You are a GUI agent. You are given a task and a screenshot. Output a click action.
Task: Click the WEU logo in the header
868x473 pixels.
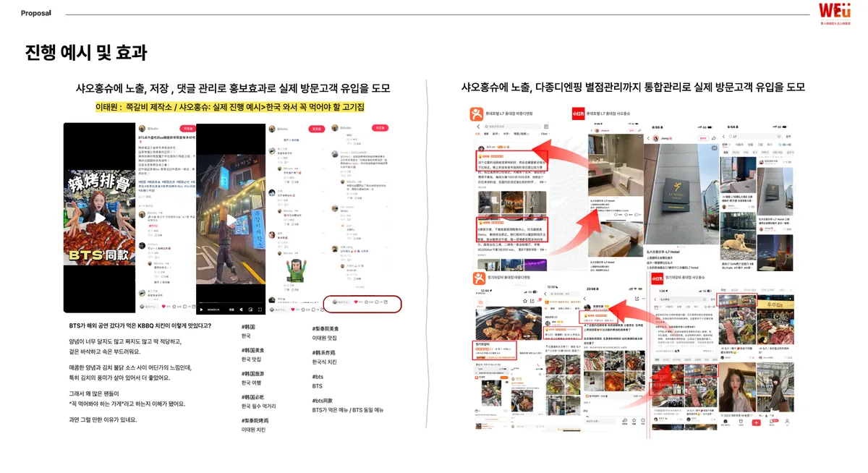click(x=835, y=14)
